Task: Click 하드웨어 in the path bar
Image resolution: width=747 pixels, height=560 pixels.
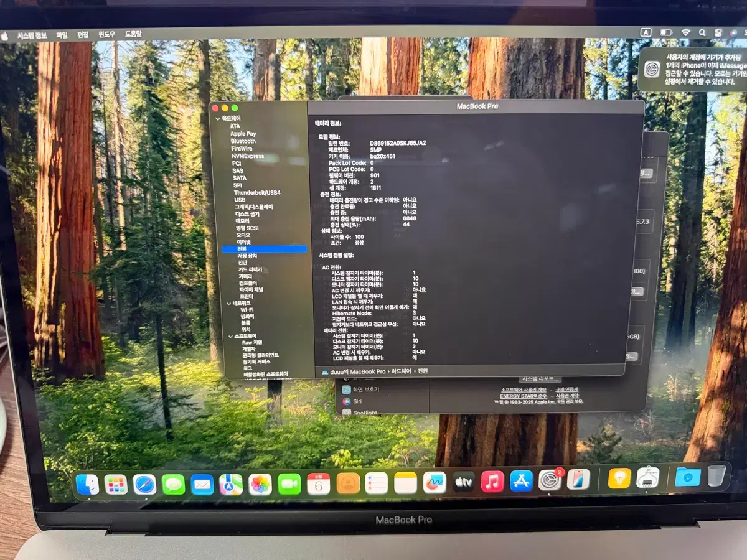Action: point(402,371)
